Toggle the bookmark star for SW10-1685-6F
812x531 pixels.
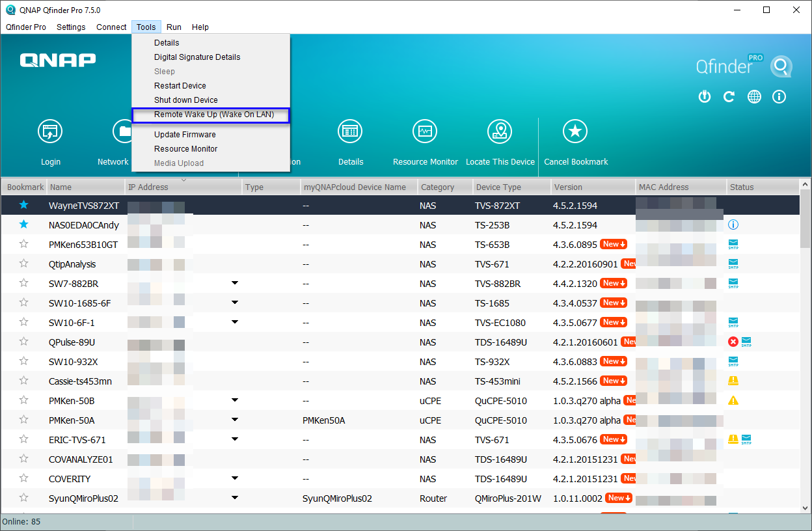(24, 303)
